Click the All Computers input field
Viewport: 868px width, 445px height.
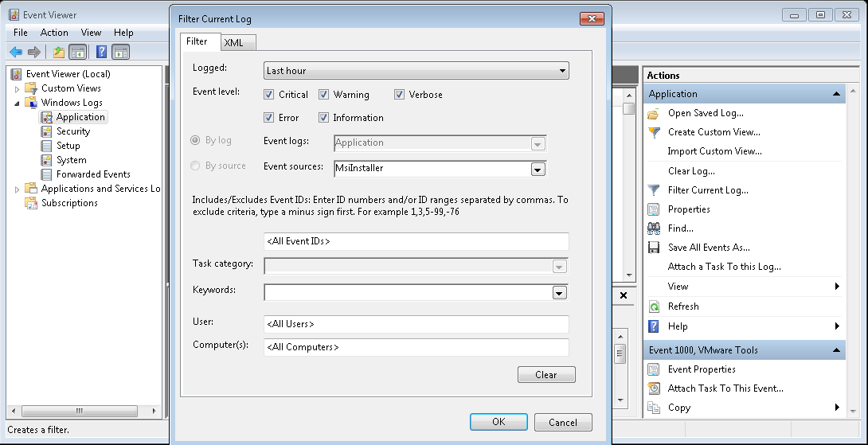[x=416, y=348]
